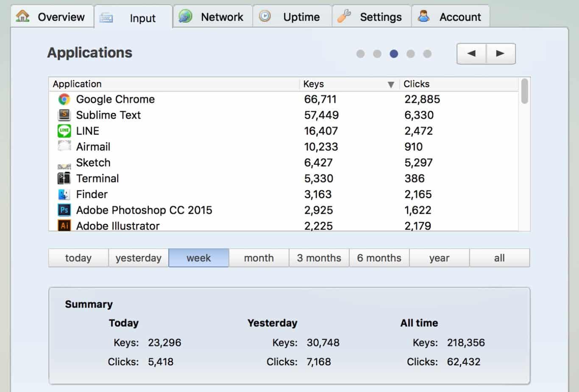Go to the Uptime tab
The image size is (579, 392).
292,17
